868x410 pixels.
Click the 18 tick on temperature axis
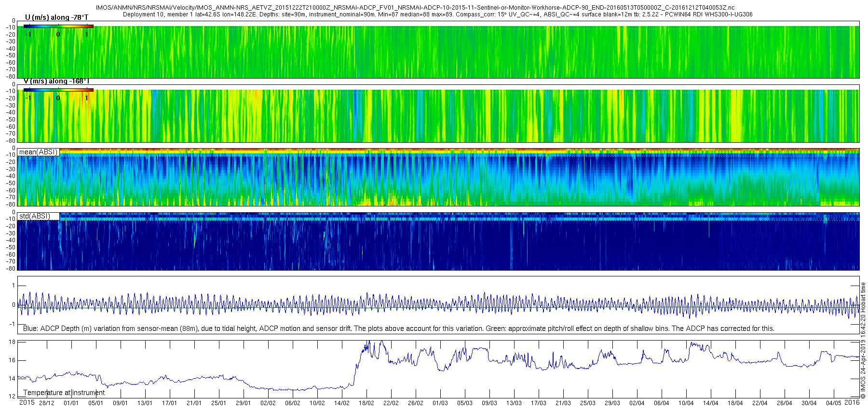pos(13,342)
